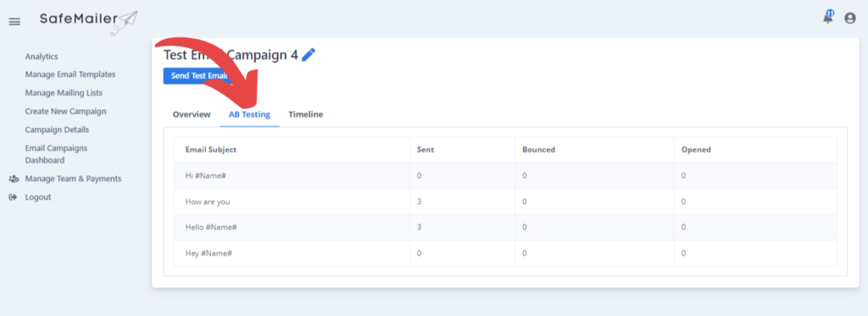Open Manage Mailing Lists in sidebar
Screen dimensions: 868x316
pos(64,92)
